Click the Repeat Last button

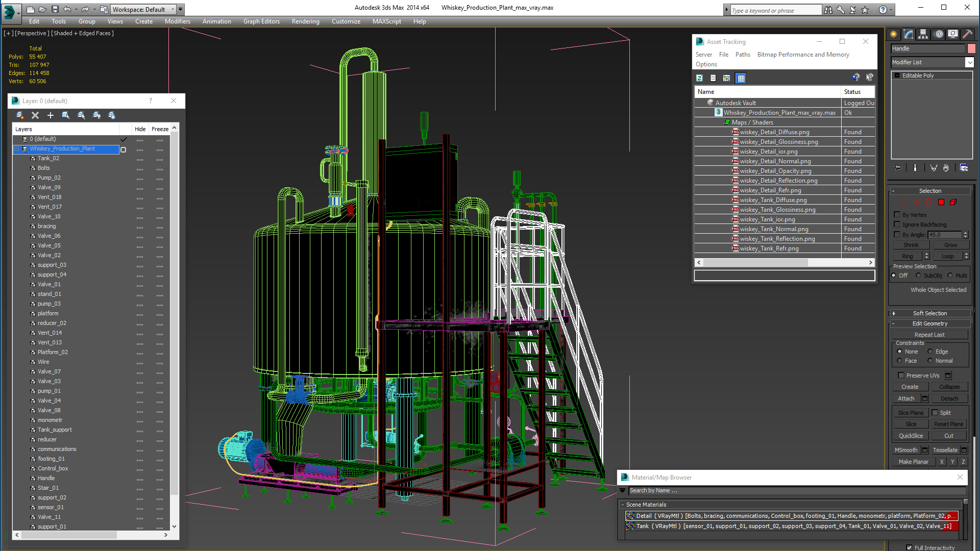(929, 335)
